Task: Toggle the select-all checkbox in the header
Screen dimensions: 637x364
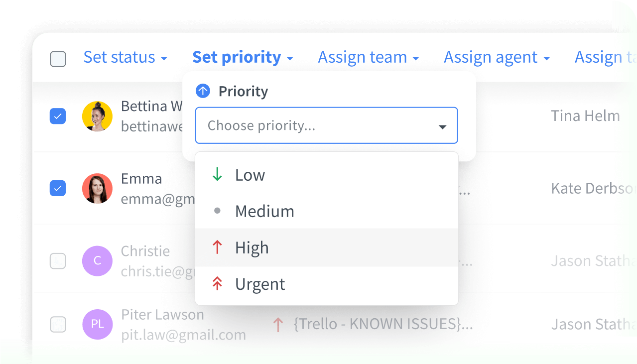Action: (58, 59)
